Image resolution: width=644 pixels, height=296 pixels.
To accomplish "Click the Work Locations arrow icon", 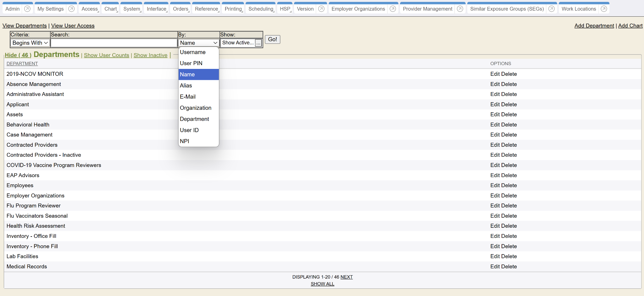I will [x=603, y=9].
